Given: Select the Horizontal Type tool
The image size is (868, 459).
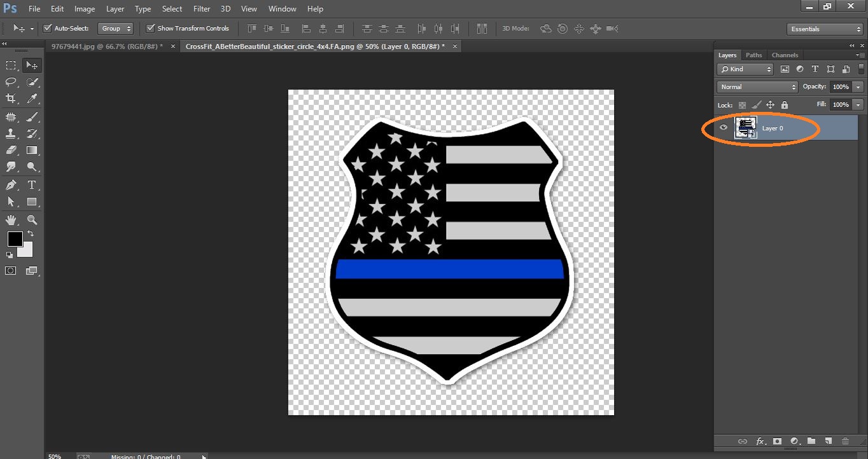Looking at the screenshot, I should pos(32,185).
